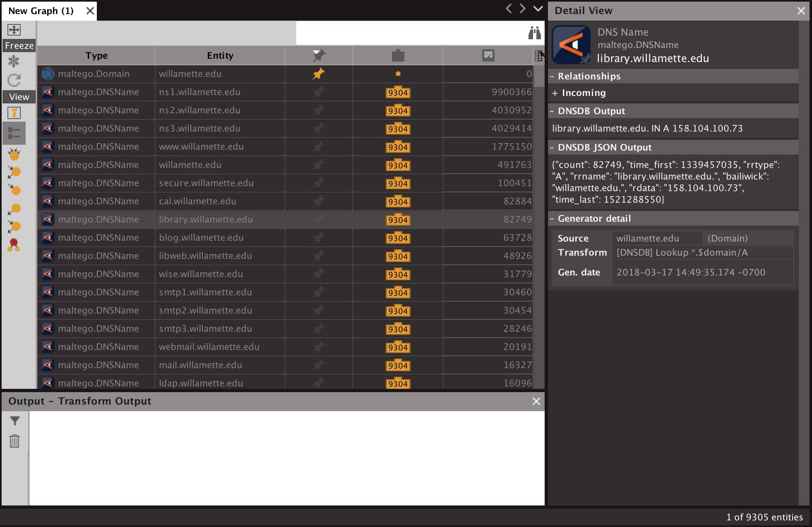Expand the Incoming section
This screenshot has height=527, width=812.
(x=555, y=93)
